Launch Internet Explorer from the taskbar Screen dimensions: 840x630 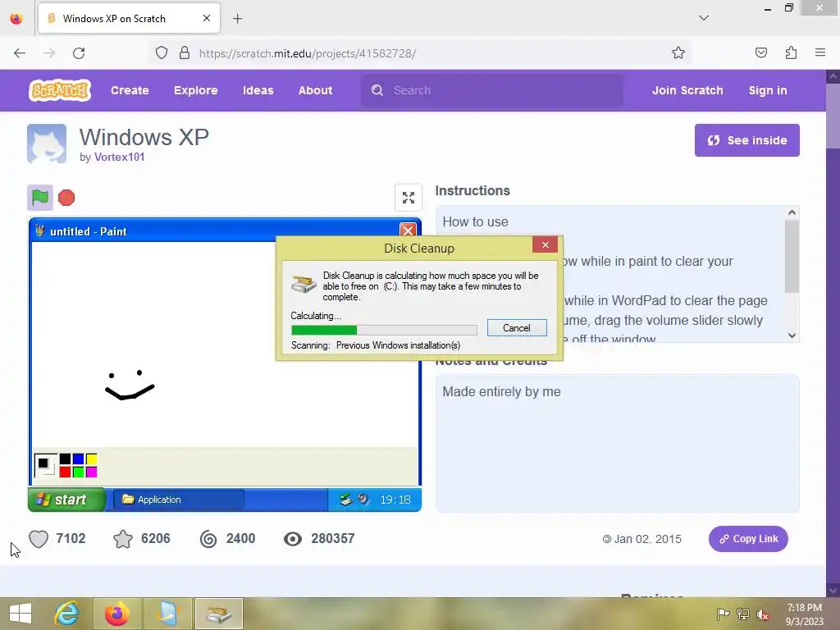(67, 614)
